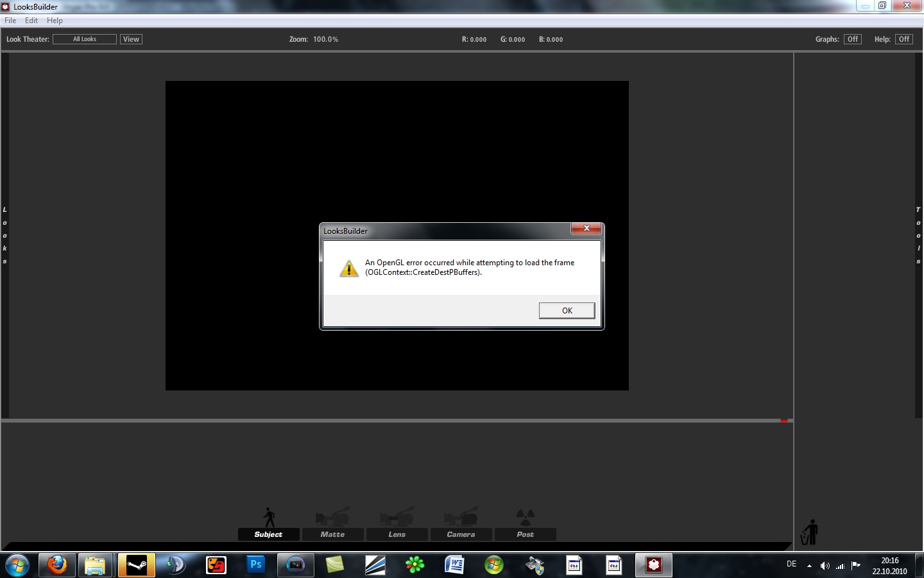This screenshot has width=924, height=578.
Task: Click the red marker on tool chain divider
Action: (784, 421)
